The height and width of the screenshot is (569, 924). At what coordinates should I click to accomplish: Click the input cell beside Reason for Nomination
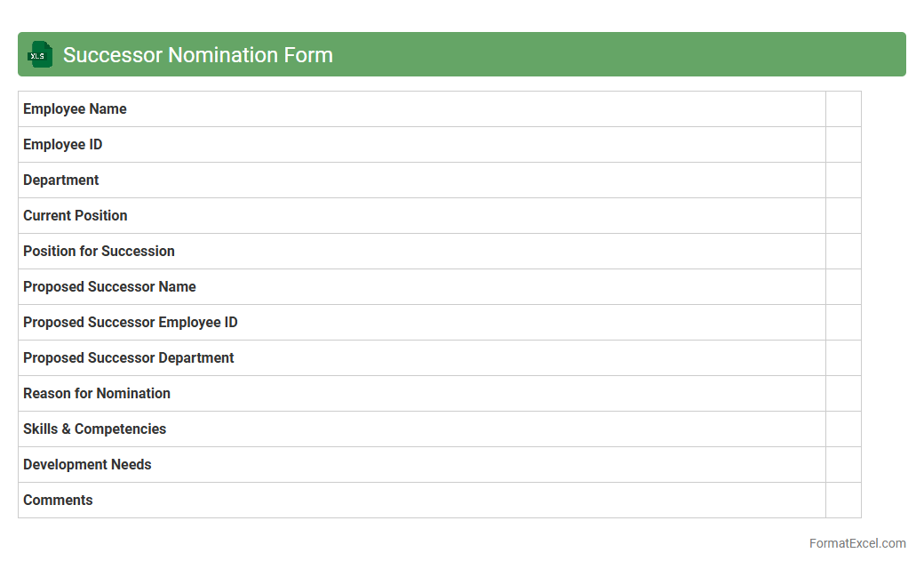coord(842,393)
